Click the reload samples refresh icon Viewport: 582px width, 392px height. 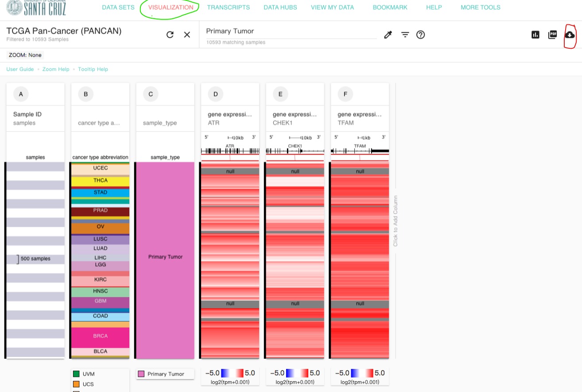point(170,35)
